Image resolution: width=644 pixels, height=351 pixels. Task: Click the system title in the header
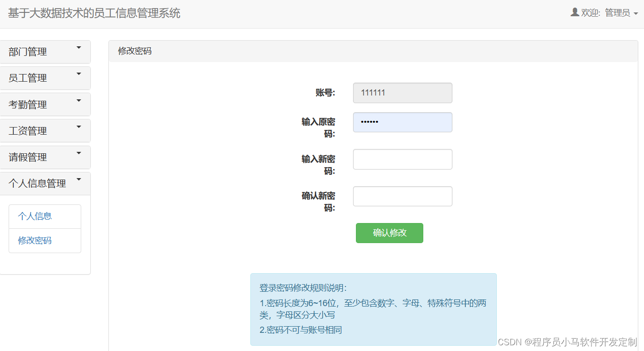[x=93, y=13]
